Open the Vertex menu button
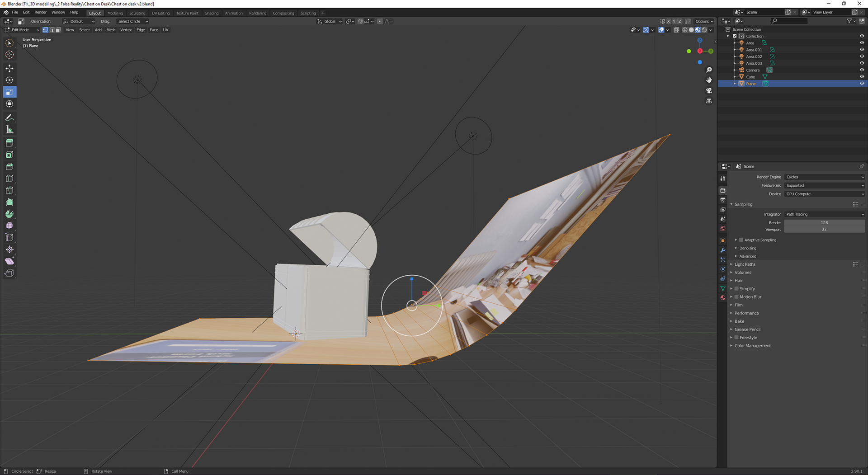This screenshot has height=475, width=868. click(126, 30)
